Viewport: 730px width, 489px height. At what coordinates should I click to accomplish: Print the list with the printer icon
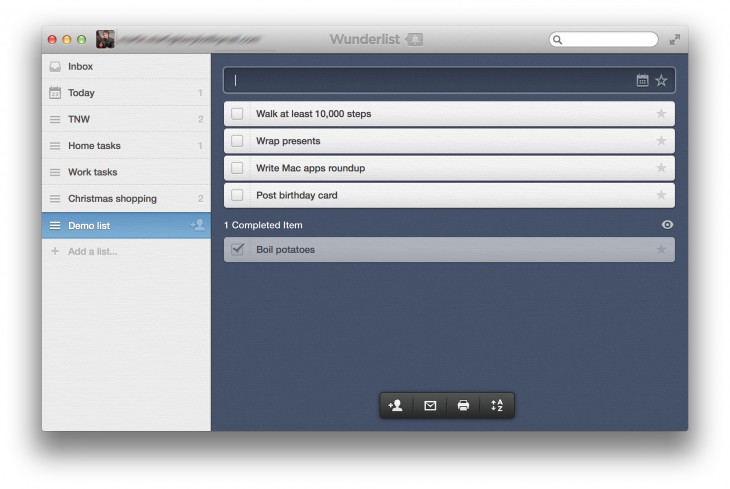463,405
